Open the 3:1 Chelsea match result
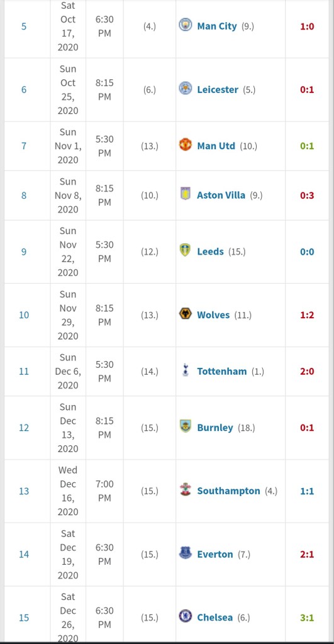Viewport: 334px width, 644px height. (x=307, y=618)
